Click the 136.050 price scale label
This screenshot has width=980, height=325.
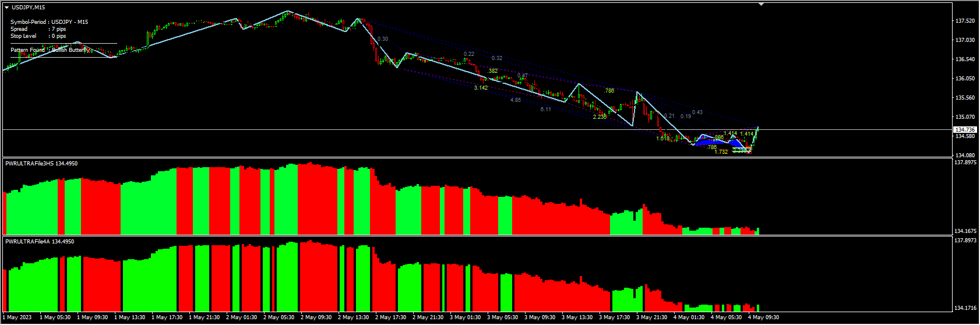pyautogui.click(x=965, y=79)
